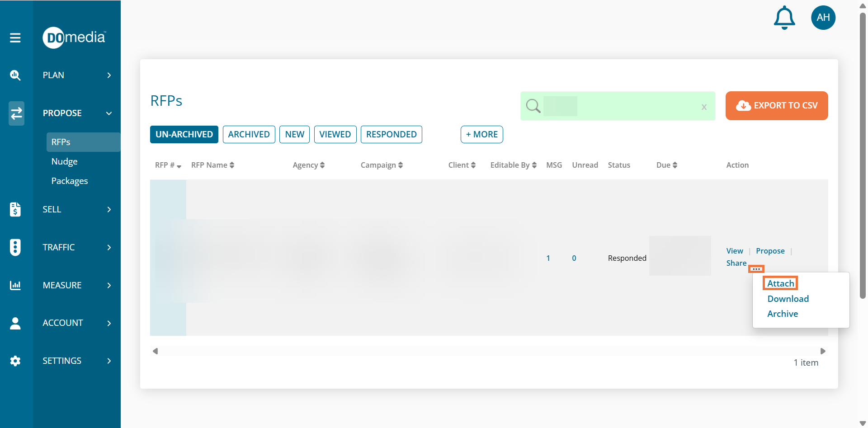Click the Measure bar chart icon

[15, 285]
